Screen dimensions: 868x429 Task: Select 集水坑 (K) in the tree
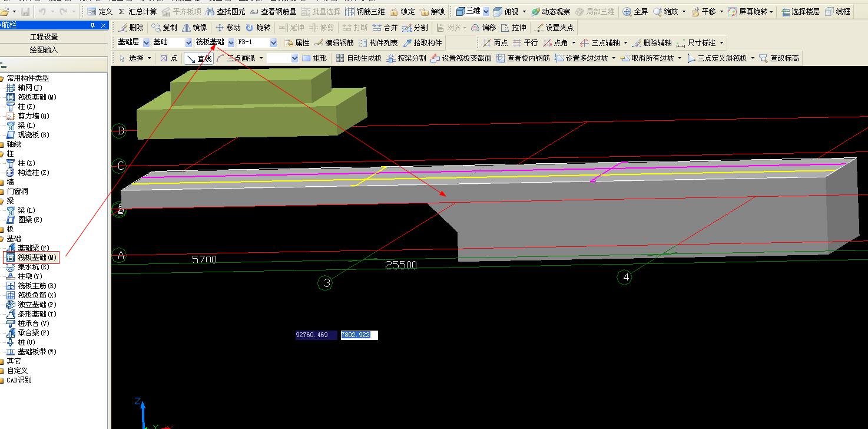click(x=33, y=267)
